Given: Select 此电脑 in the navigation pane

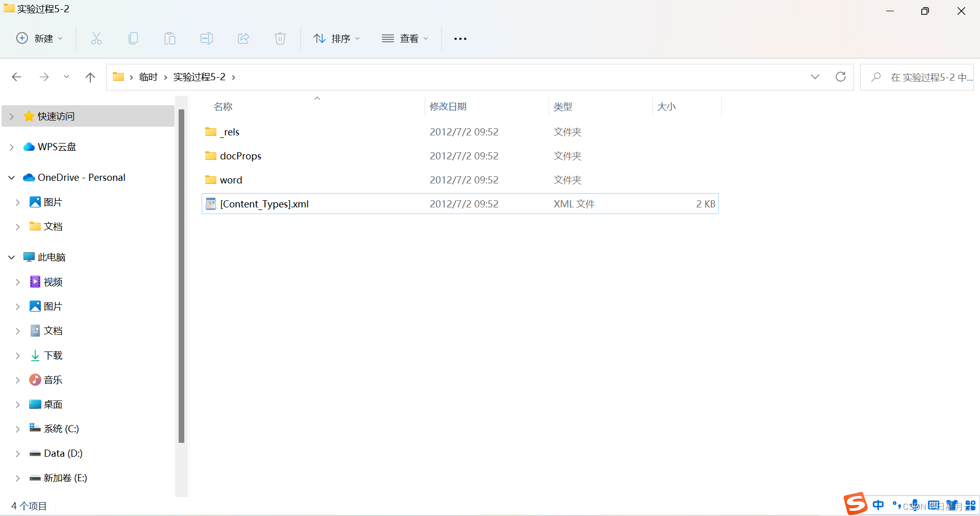Looking at the screenshot, I should tap(52, 257).
